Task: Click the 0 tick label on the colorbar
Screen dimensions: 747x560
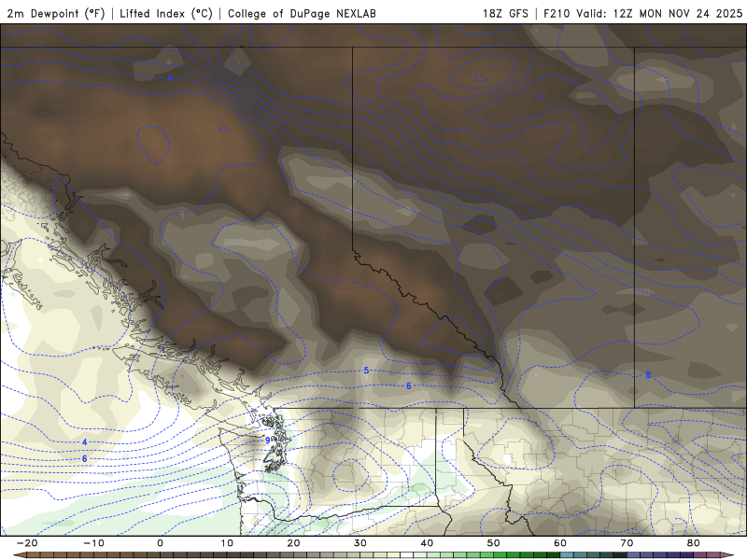Action: coord(160,543)
